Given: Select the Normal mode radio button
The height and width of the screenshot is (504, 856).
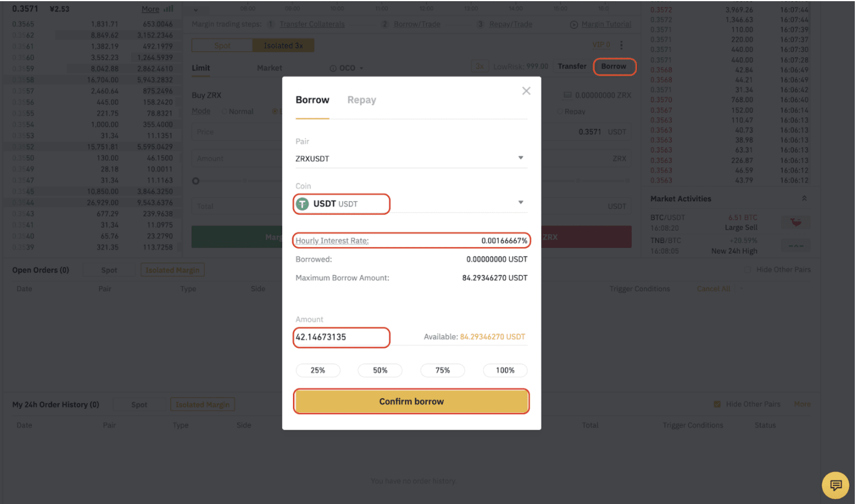Looking at the screenshot, I should point(224,111).
